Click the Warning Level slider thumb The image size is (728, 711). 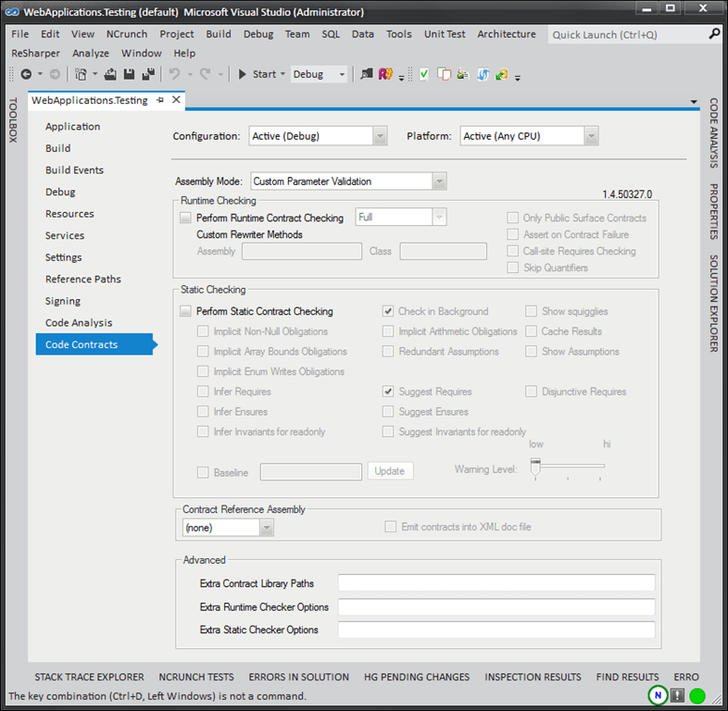click(535, 467)
